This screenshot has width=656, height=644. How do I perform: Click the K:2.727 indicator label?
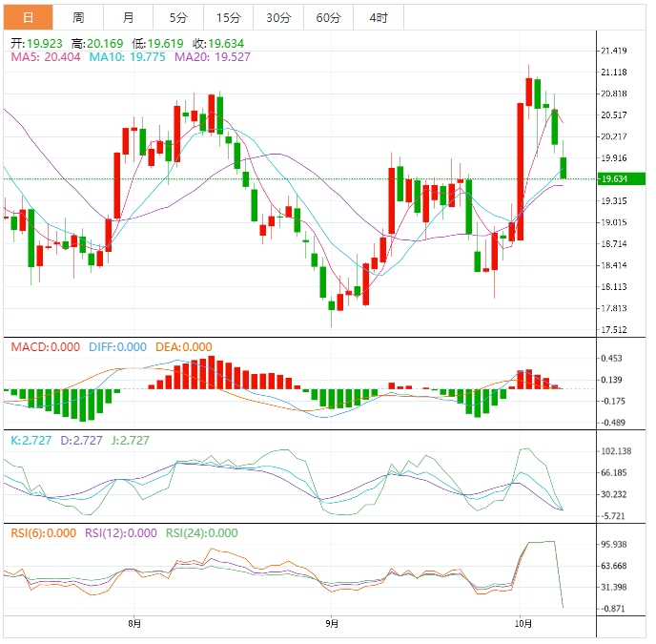(31, 441)
